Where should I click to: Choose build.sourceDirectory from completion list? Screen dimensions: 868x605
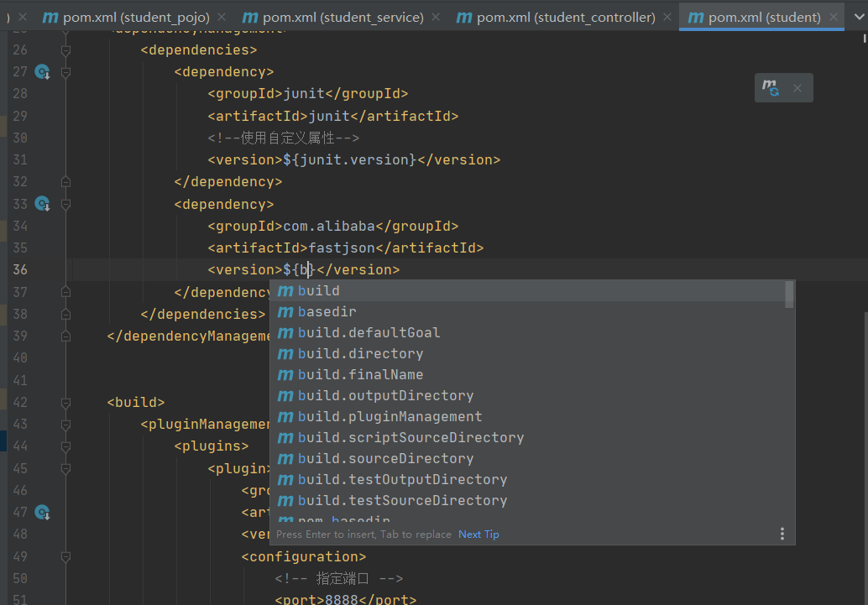[x=527, y=459]
